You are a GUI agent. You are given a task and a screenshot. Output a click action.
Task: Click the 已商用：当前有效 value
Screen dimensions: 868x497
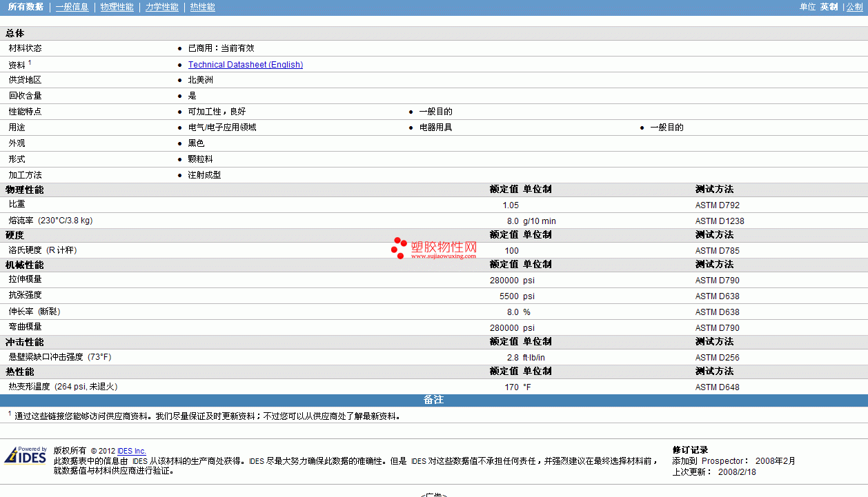pyautogui.click(x=221, y=48)
